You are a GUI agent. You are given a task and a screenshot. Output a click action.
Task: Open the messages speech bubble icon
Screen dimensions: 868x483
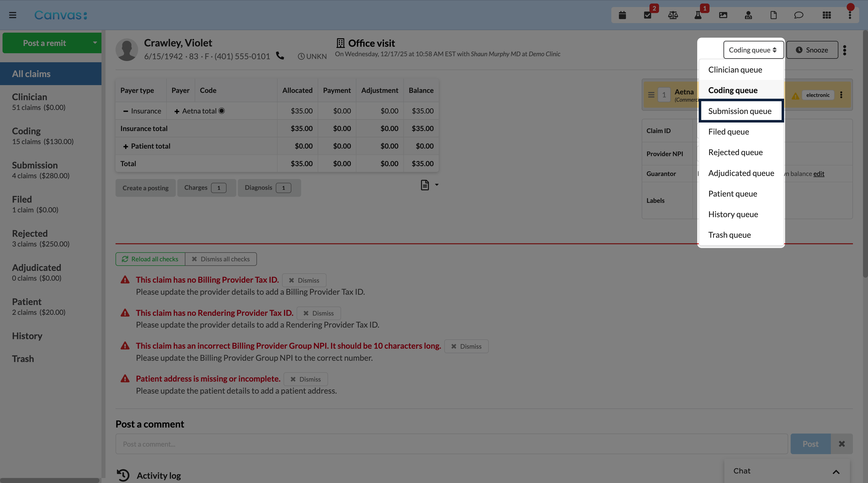[799, 15]
